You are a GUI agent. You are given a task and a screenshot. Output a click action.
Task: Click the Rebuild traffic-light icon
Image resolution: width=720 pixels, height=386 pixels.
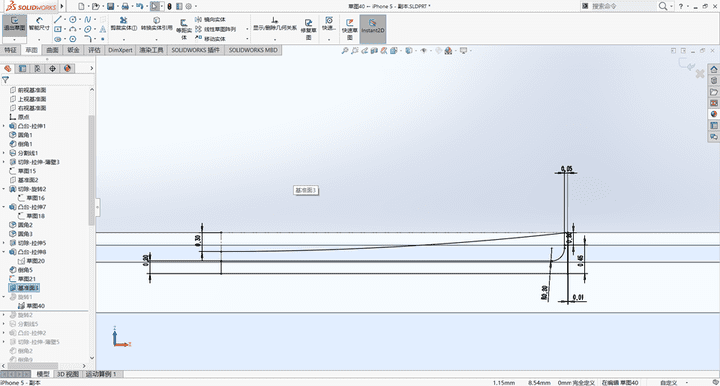click(x=169, y=6)
